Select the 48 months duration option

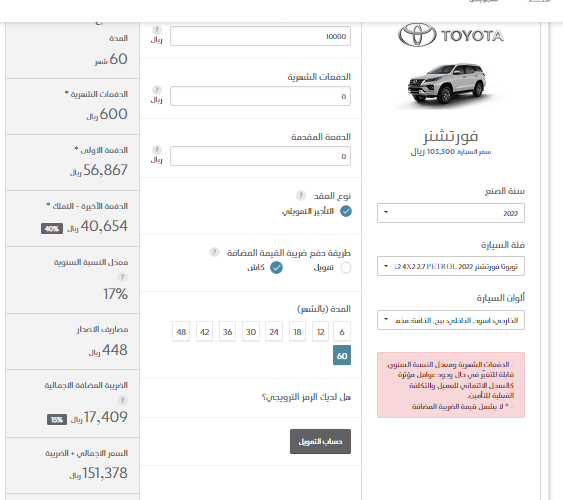click(x=181, y=332)
